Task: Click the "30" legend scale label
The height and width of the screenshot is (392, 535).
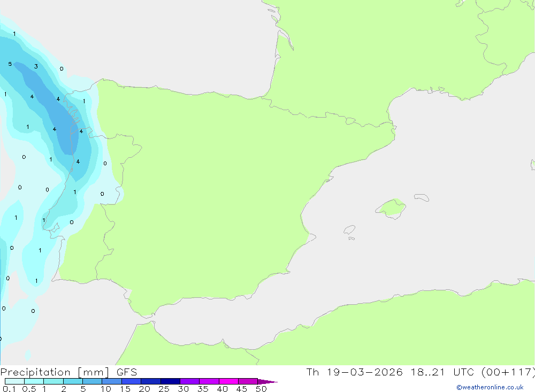Action: point(184,389)
